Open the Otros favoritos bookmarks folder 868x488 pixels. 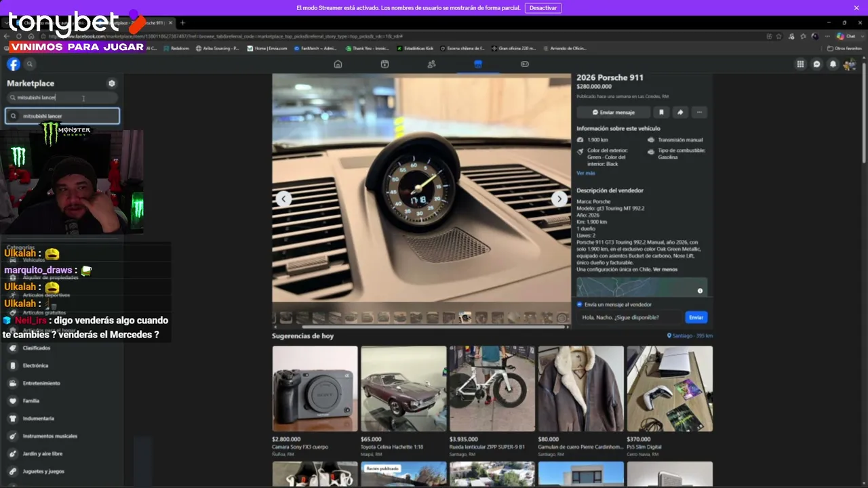click(844, 49)
